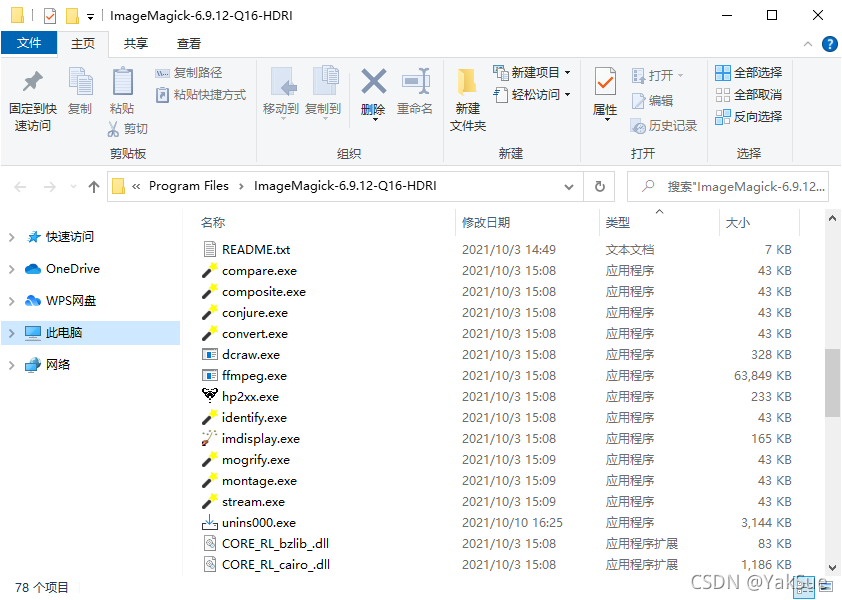Click Select all (全部选择)
Screen dimensions: 842x600
749,73
